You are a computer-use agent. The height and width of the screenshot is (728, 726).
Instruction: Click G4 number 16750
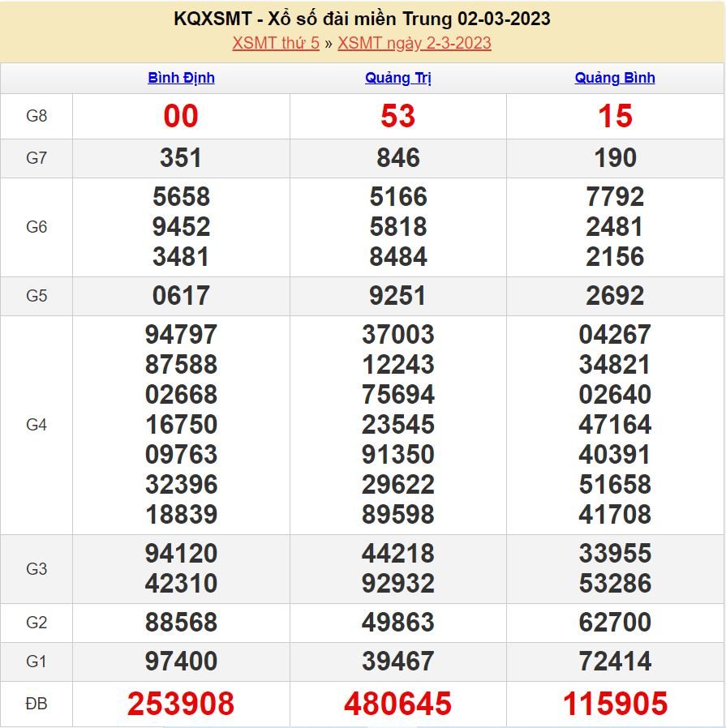[x=181, y=425]
